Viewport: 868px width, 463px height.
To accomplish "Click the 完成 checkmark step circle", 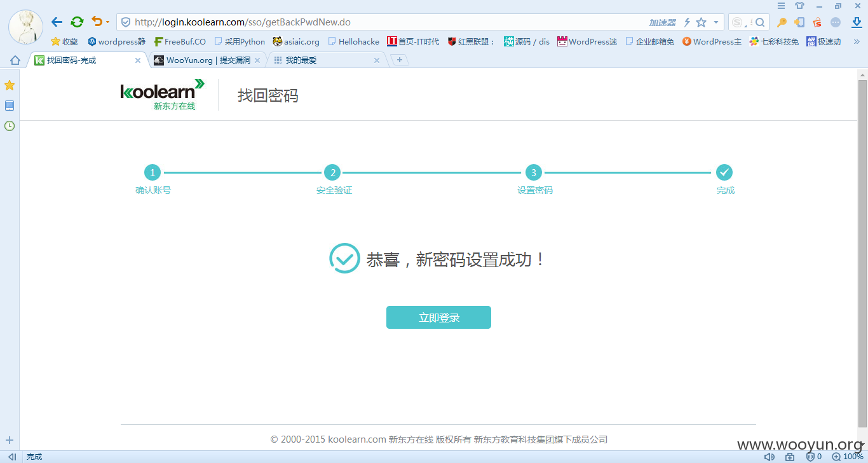I will (x=724, y=172).
